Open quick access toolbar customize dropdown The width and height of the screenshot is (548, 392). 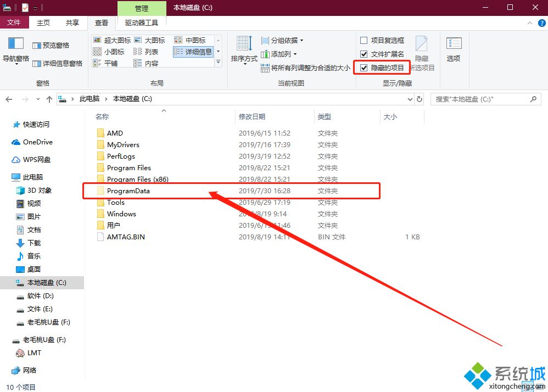tap(35, 8)
